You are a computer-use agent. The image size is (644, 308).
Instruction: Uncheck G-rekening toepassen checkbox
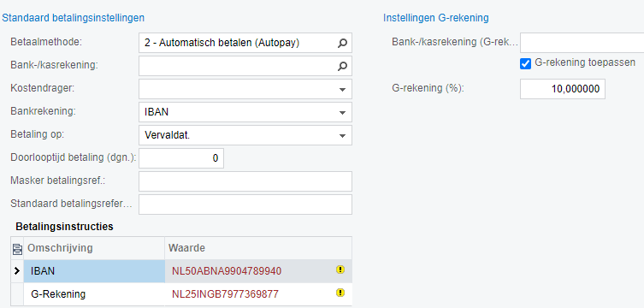point(525,63)
